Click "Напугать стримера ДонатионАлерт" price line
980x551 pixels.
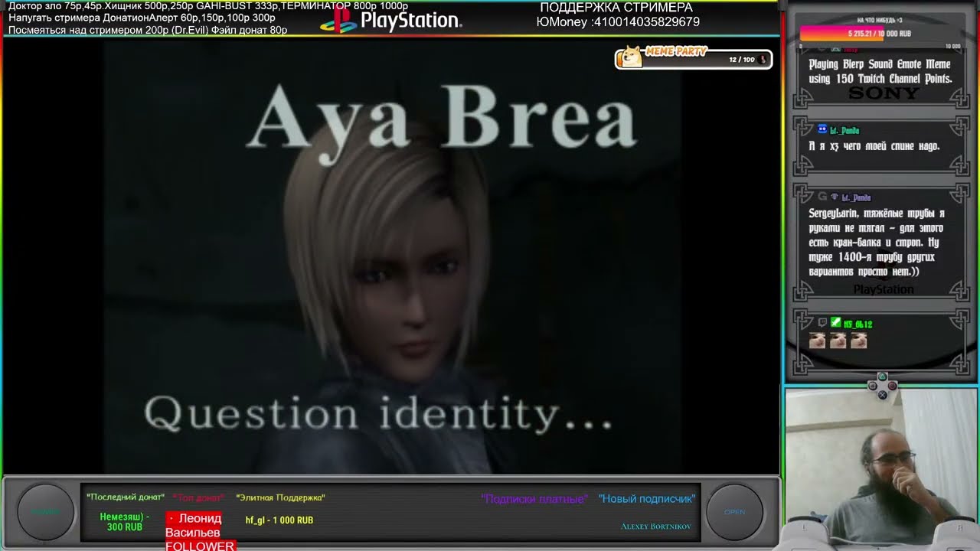pos(142,18)
